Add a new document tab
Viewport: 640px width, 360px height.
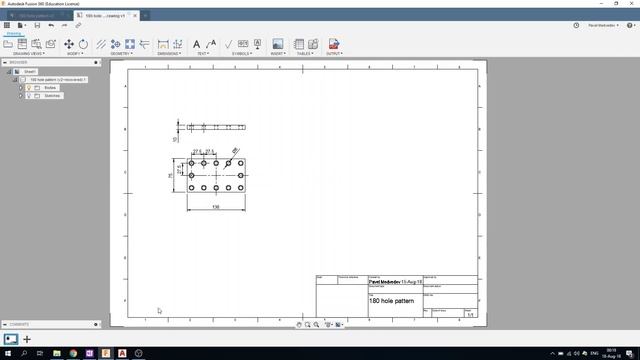click(x=145, y=16)
